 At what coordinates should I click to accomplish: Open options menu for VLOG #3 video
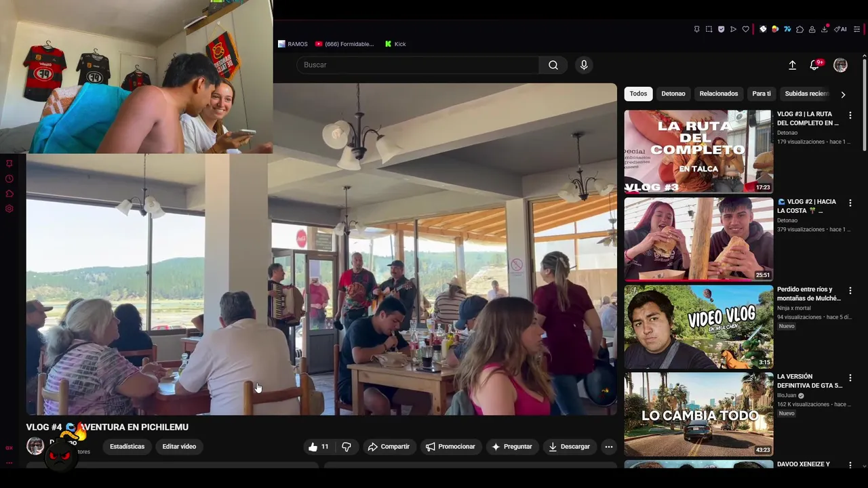[850, 116]
